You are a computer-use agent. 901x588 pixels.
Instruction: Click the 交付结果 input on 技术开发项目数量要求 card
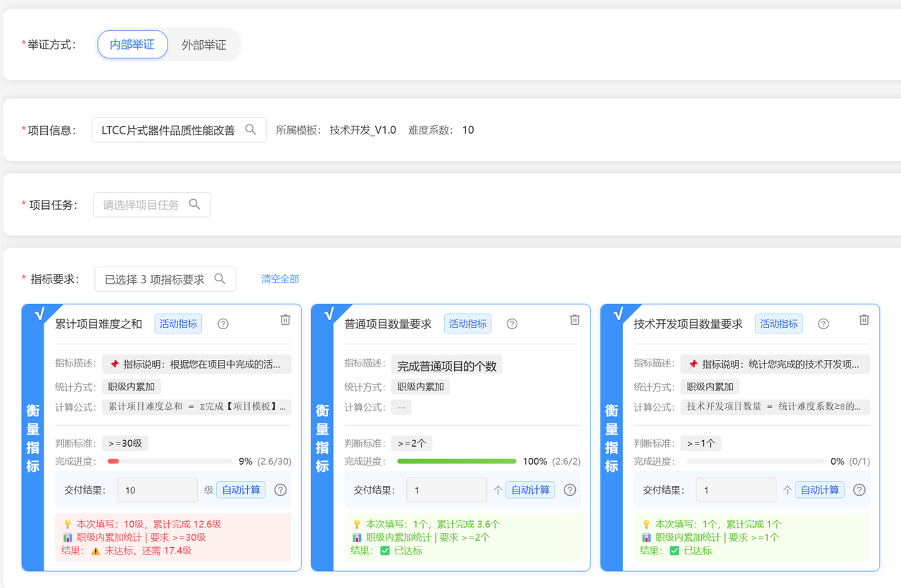point(736,490)
